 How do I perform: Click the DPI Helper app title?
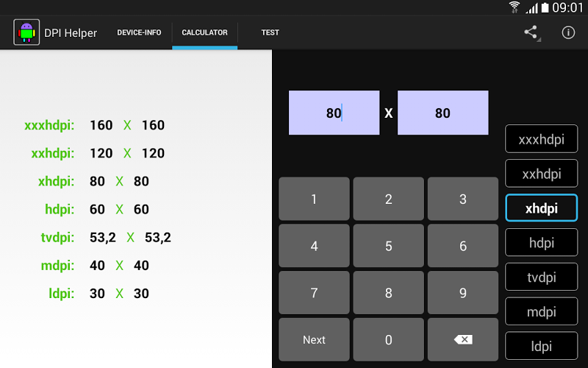71,33
